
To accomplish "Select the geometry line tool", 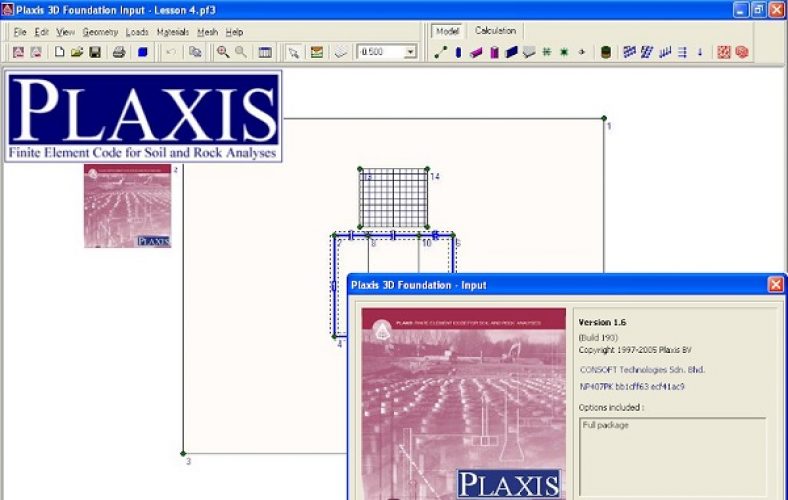I will (441, 52).
